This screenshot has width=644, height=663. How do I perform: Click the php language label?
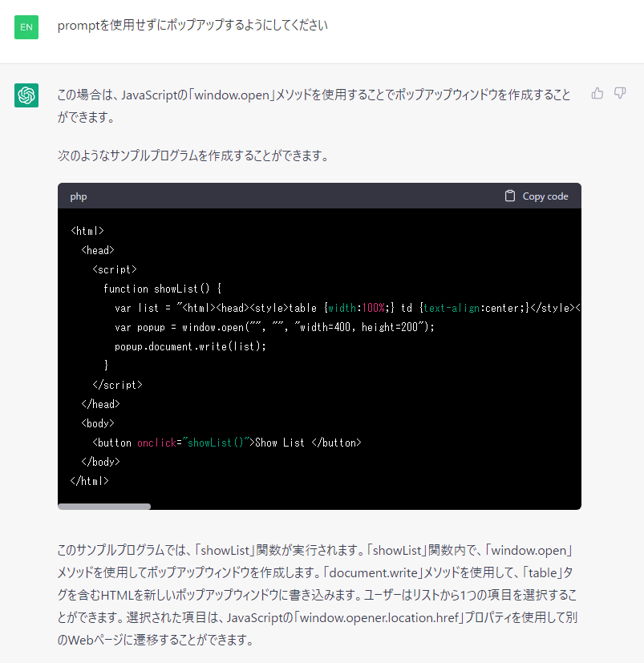pyautogui.click(x=79, y=196)
